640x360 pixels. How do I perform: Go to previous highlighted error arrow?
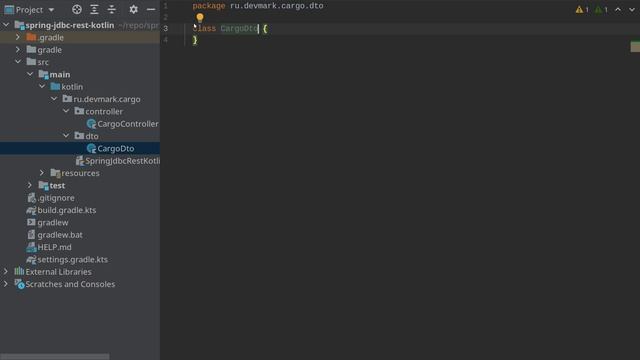point(618,9)
